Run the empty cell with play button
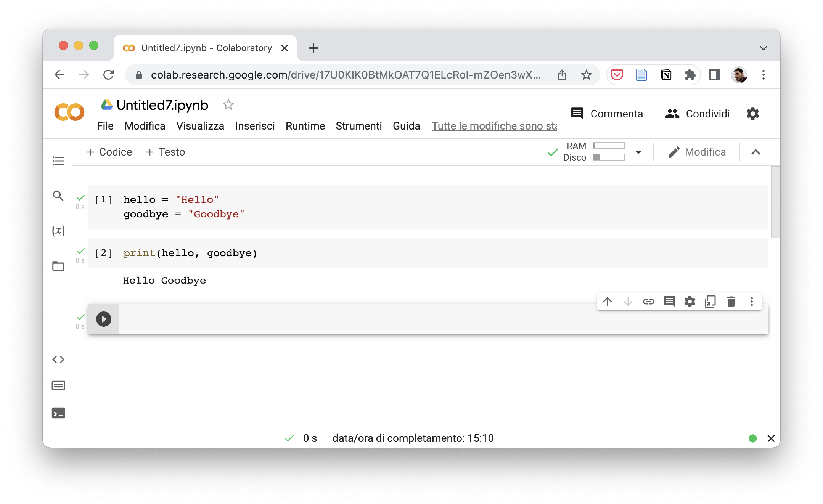 (x=104, y=319)
